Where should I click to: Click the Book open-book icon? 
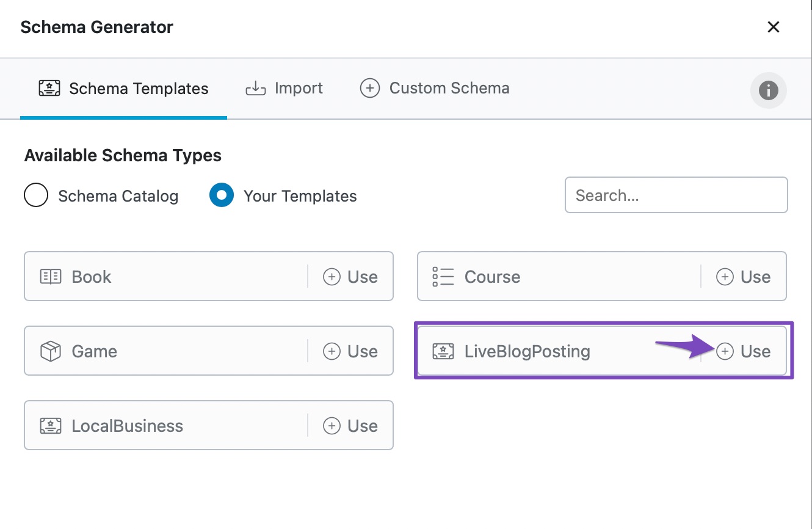click(x=51, y=277)
